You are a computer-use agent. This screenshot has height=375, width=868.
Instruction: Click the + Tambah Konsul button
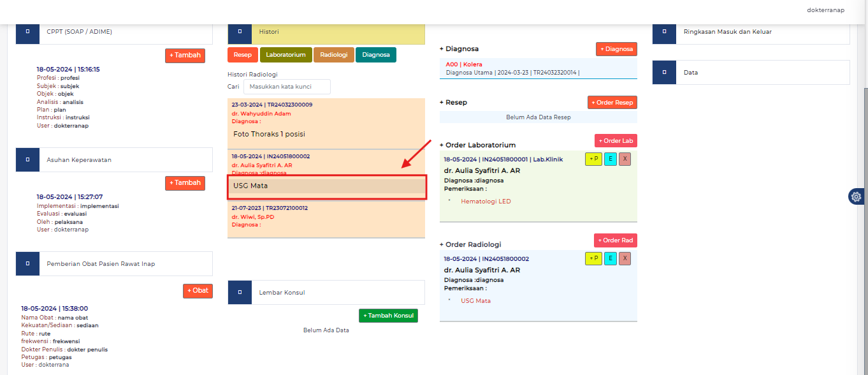(x=388, y=316)
